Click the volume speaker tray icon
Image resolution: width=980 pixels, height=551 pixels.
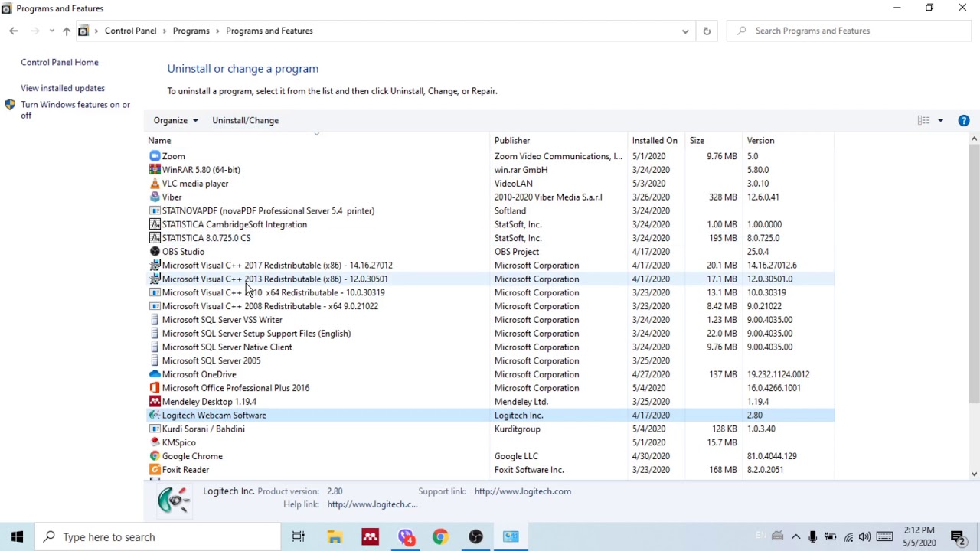864,537
